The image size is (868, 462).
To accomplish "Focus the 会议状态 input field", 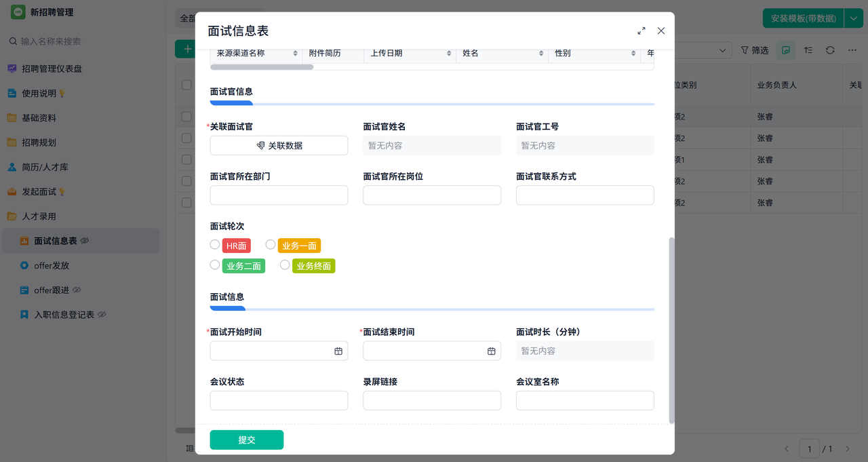I will pyautogui.click(x=279, y=400).
